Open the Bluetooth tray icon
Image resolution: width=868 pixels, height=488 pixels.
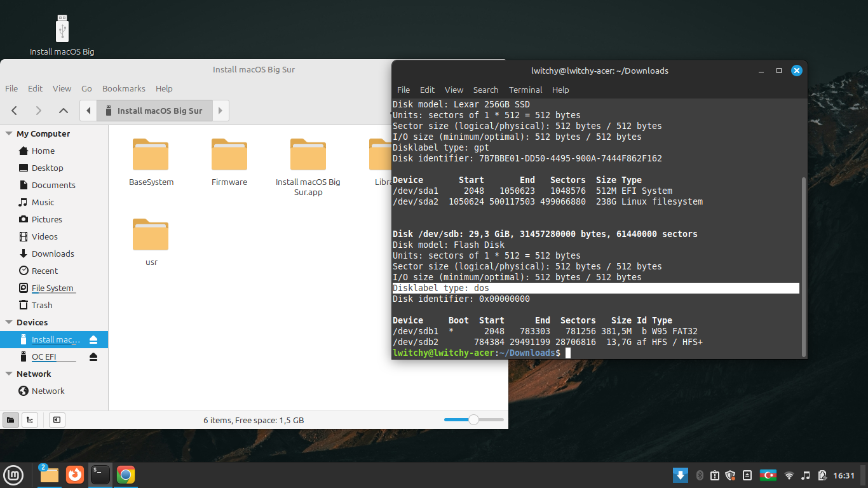(x=700, y=475)
